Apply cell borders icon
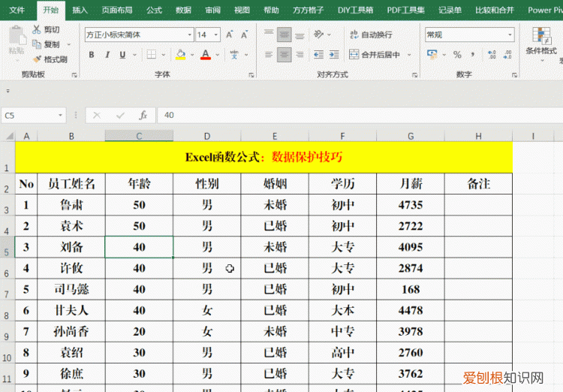 point(152,55)
